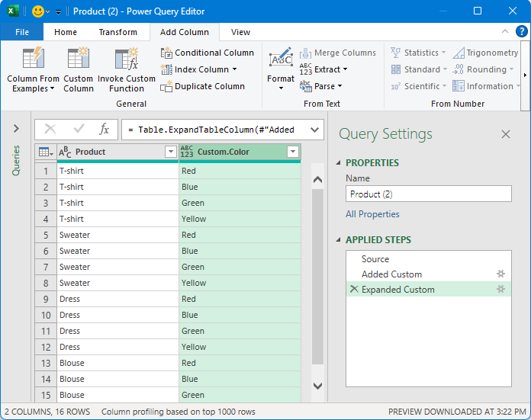Open settings gear for Added Custom step
The height and width of the screenshot is (420, 531).
(501, 274)
